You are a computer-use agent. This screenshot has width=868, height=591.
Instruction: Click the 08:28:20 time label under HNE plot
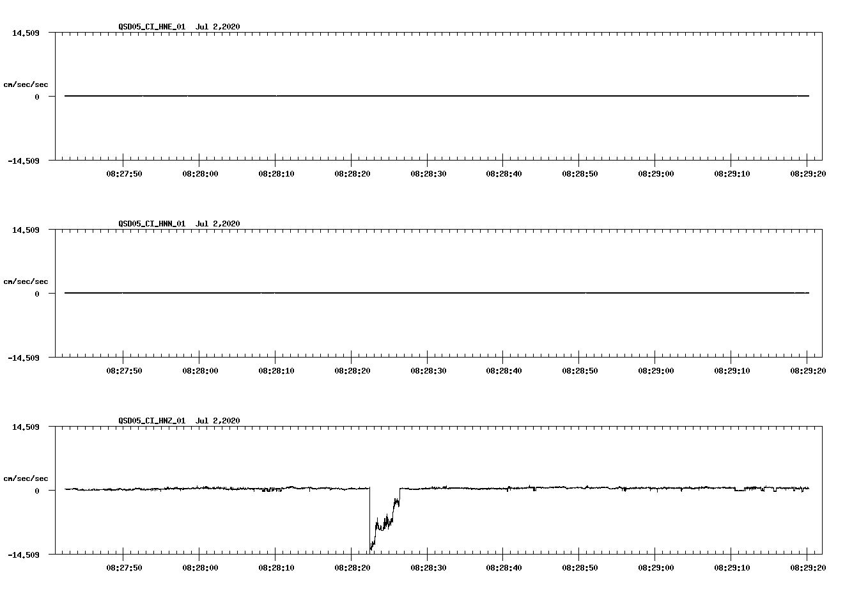pyautogui.click(x=352, y=174)
